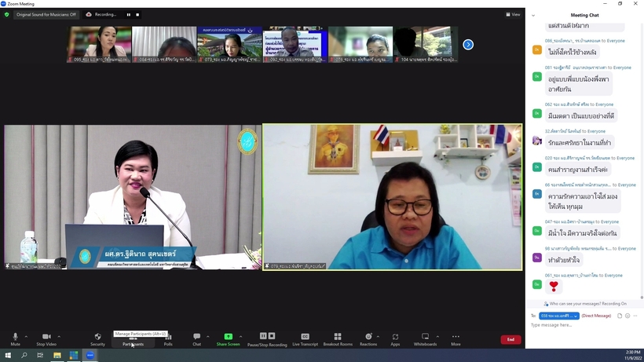Open File Explorer from taskbar
This screenshot has height=362, width=644.
[x=57, y=355]
